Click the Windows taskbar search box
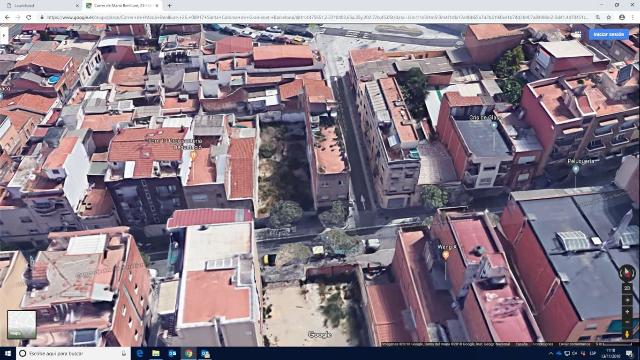The image size is (640, 360). coord(73,353)
